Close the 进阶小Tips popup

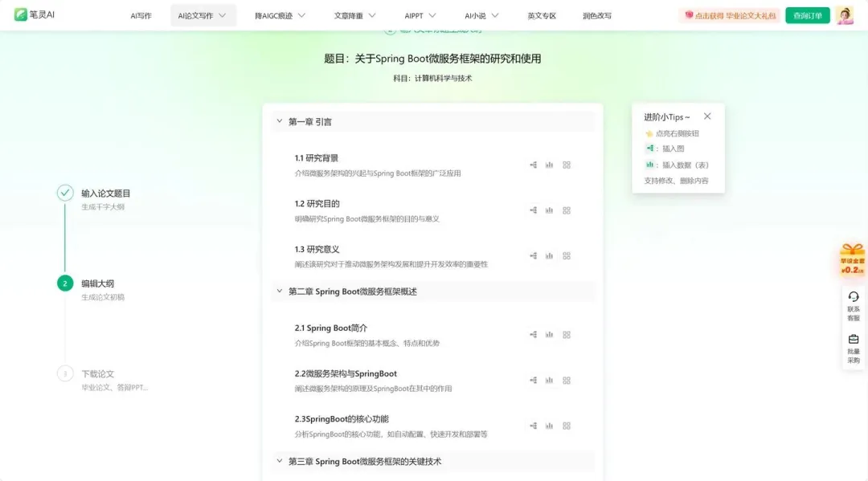707,116
